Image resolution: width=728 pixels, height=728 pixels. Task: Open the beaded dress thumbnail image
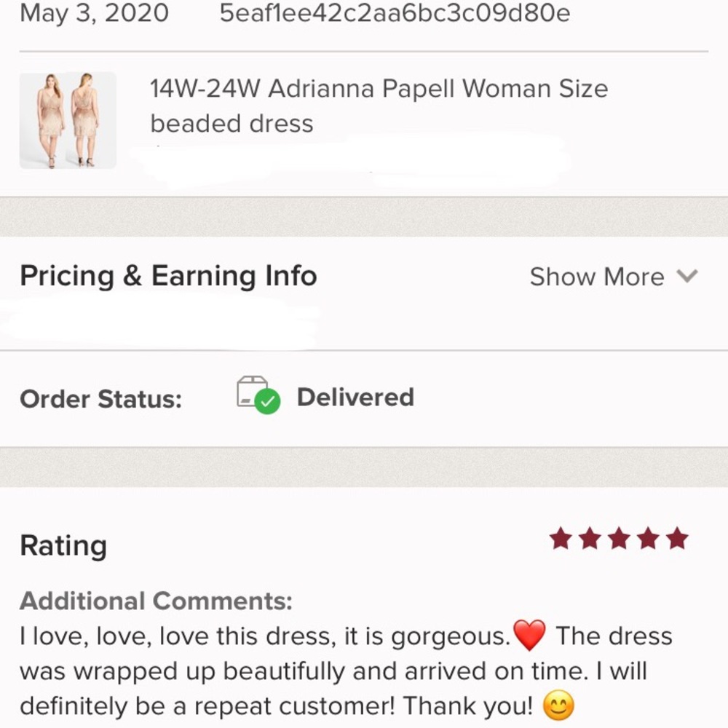click(68, 120)
